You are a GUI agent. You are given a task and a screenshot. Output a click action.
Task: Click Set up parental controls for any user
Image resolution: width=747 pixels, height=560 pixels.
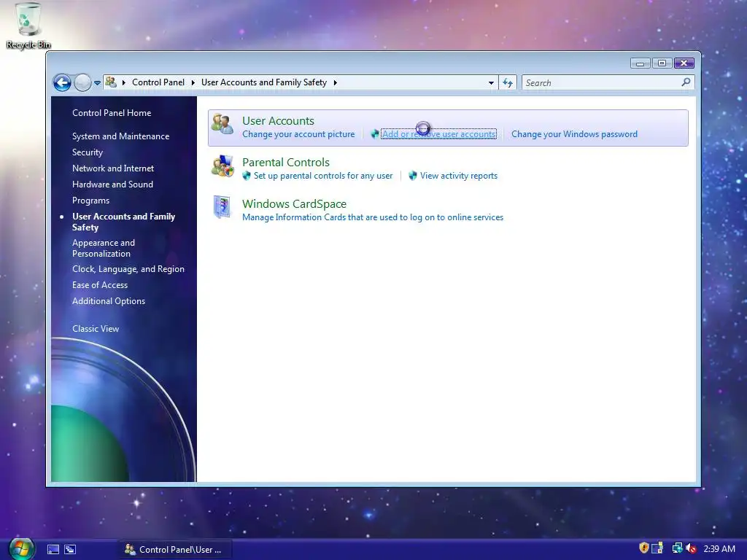point(323,176)
